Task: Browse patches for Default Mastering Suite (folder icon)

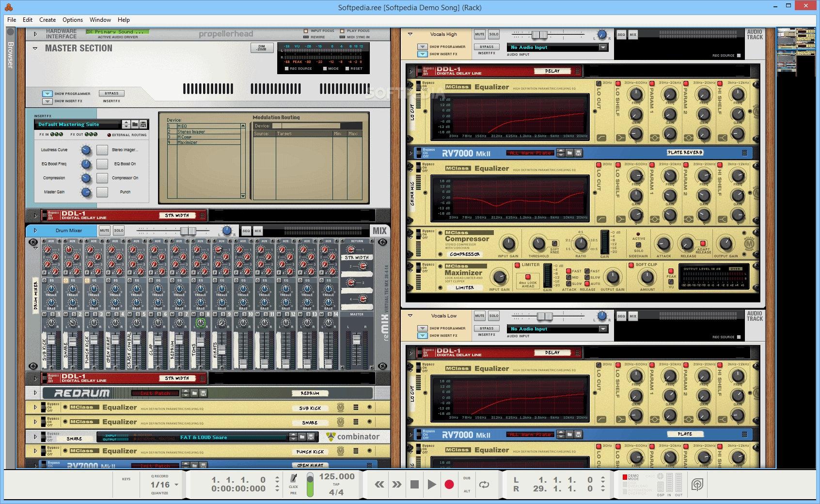Action: 135,125
